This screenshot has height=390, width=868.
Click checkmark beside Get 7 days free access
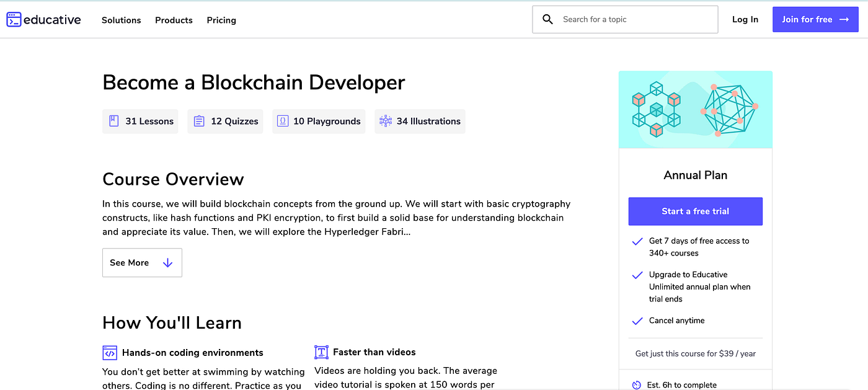[637, 241]
